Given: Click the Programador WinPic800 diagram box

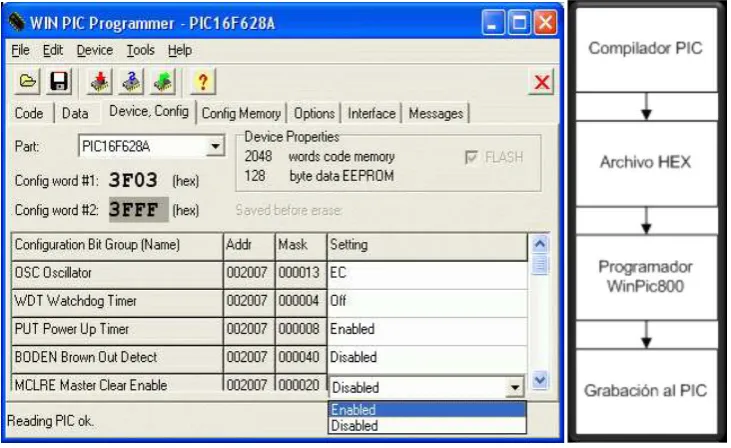Looking at the screenshot, I should click(x=646, y=277).
